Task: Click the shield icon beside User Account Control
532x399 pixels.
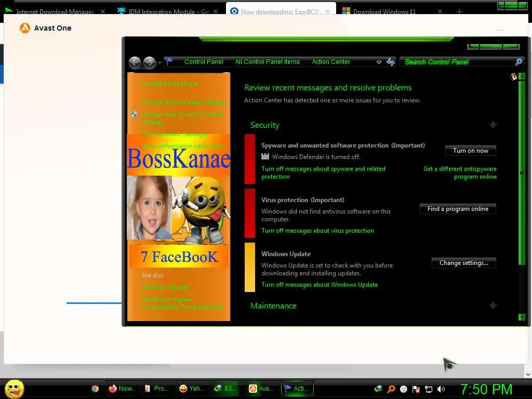Action: (134, 114)
